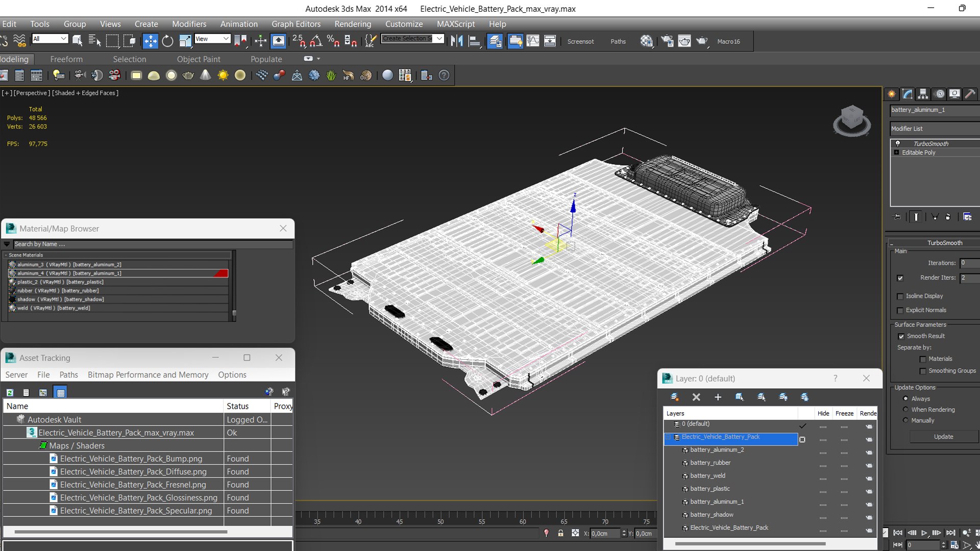
Task: Open the View reference coordinate dropdown
Action: 212,39
